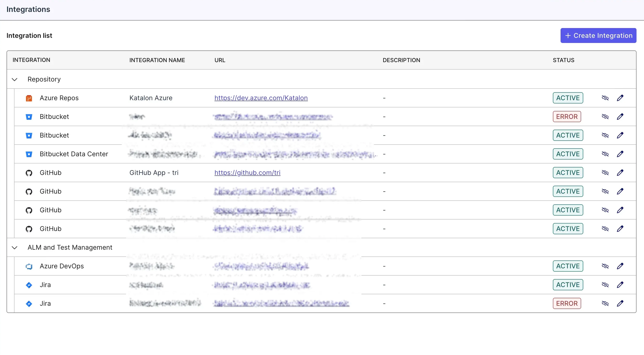Collapse the Repository group chevron
The height and width of the screenshot is (355, 644).
coord(14,79)
